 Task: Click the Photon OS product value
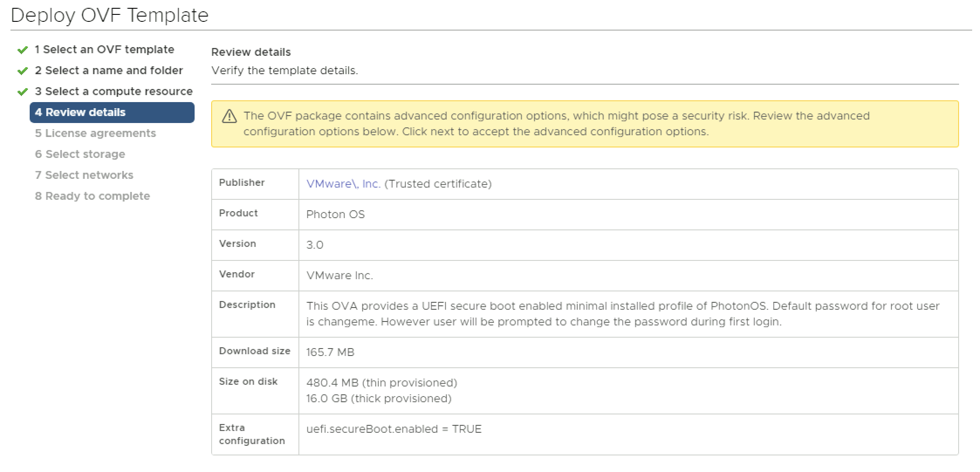point(335,215)
